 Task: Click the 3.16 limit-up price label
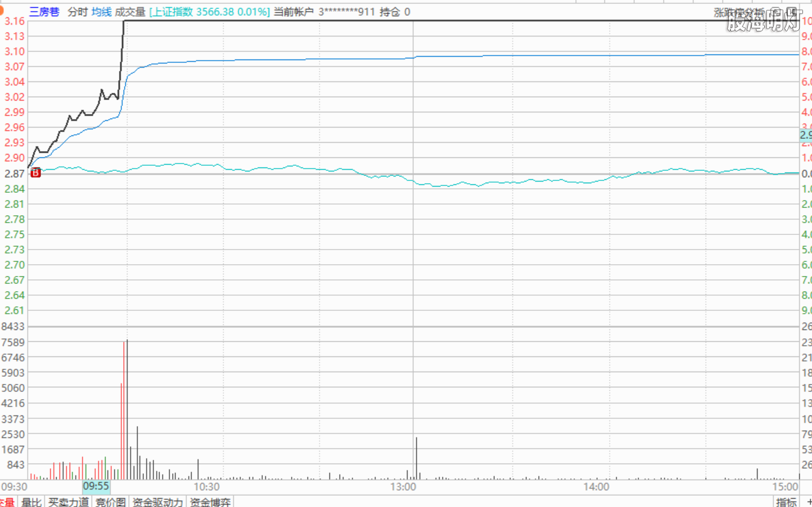click(15, 21)
